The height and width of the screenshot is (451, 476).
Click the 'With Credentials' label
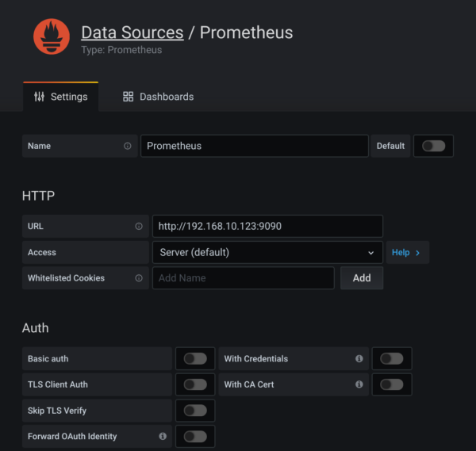pyautogui.click(x=256, y=359)
